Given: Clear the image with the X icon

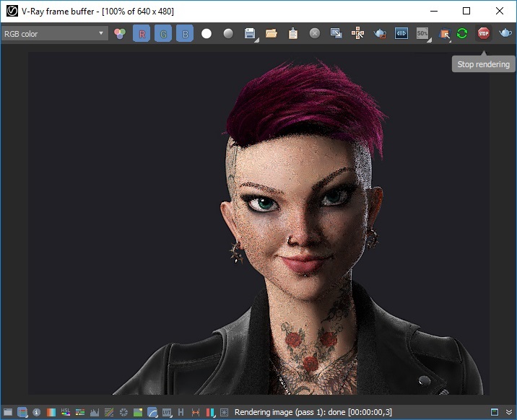Looking at the screenshot, I should point(315,33).
